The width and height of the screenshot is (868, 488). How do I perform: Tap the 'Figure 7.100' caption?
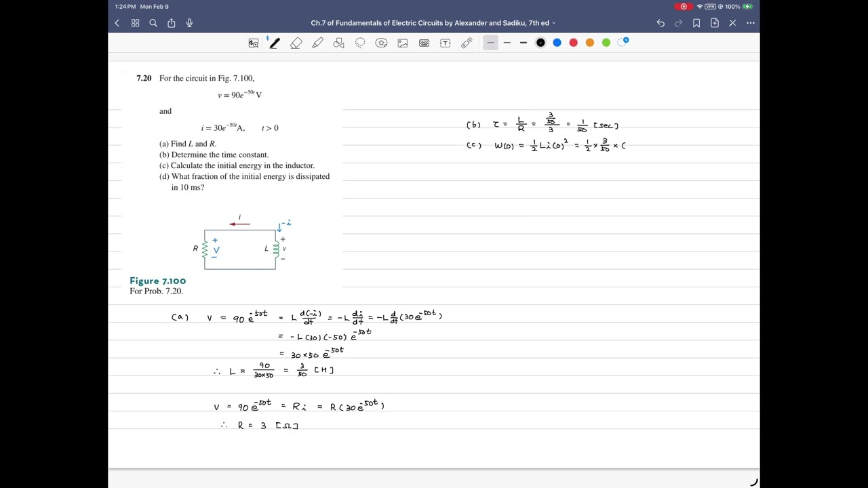(157, 281)
